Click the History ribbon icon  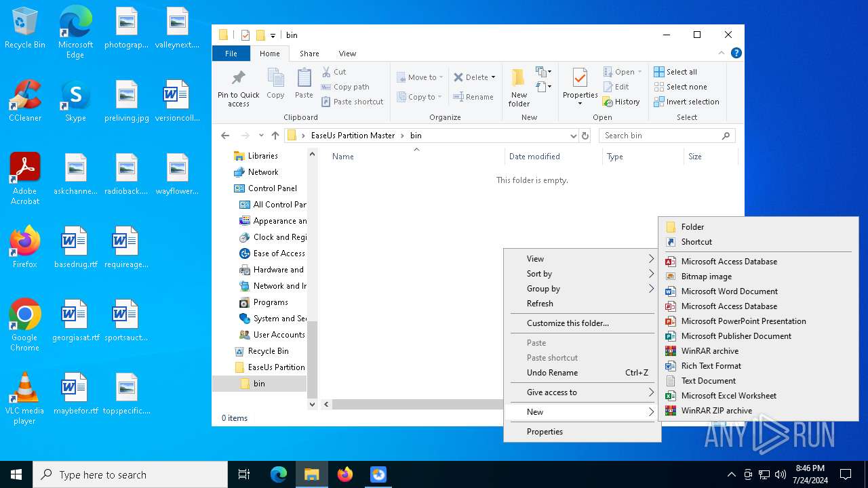pyautogui.click(x=608, y=102)
